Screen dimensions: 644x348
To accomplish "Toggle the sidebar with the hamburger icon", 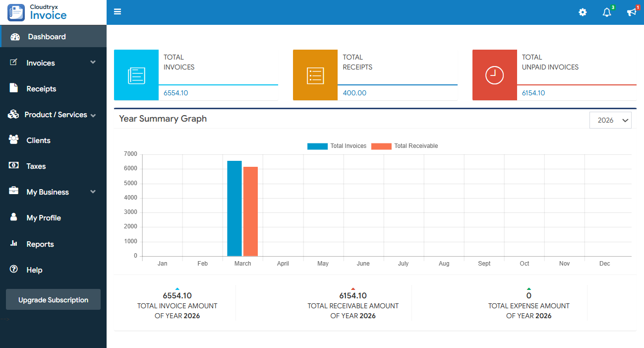I will [117, 11].
